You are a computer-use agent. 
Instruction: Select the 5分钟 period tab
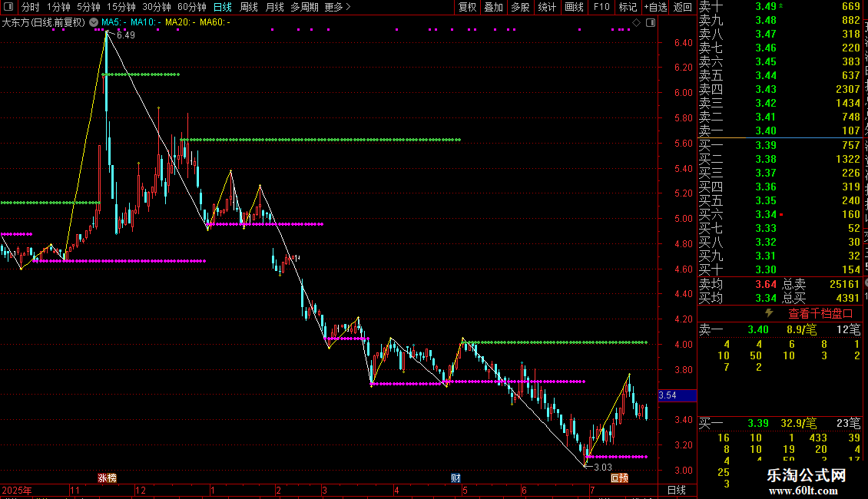pyautogui.click(x=88, y=7)
